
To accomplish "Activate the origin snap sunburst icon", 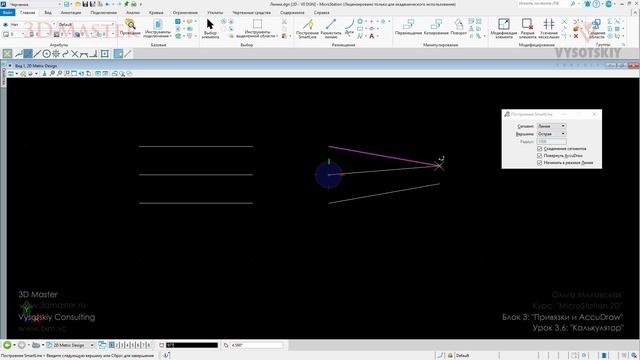I will [x=56, y=53].
